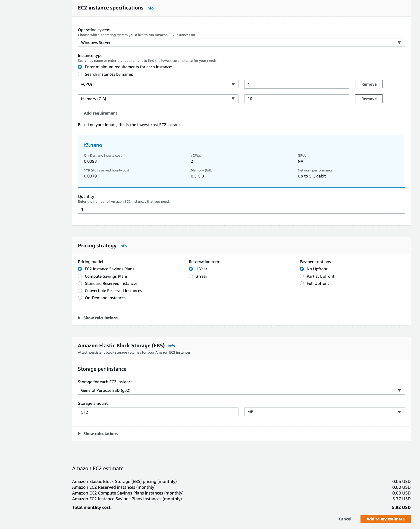Screen dimensions: 420x529
Task: Select the 3 Year reservation term
Action: tap(191, 276)
